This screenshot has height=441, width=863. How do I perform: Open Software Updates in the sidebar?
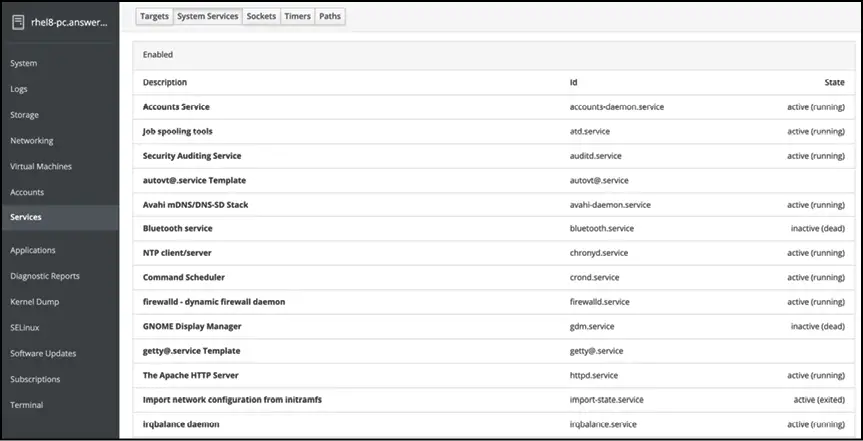point(42,353)
